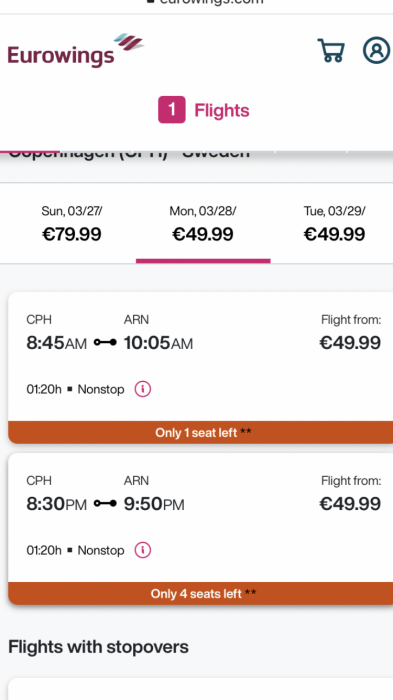The height and width of the screenshot is (700, 393).
Task: Click route connector icon on 8:45AM flight
Action: [x=105, y=342]
